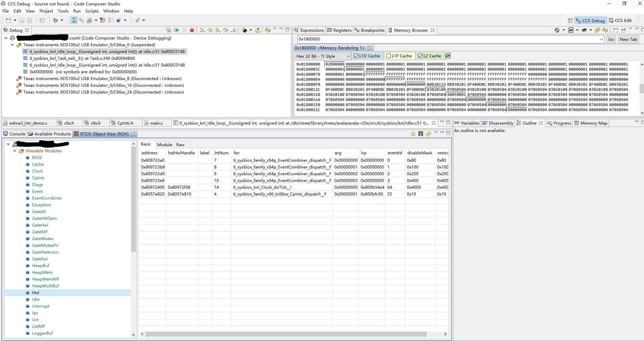Select the Module tab in ROV
Viewport: 644px width, 341px height.
click(x=164, y=145)
